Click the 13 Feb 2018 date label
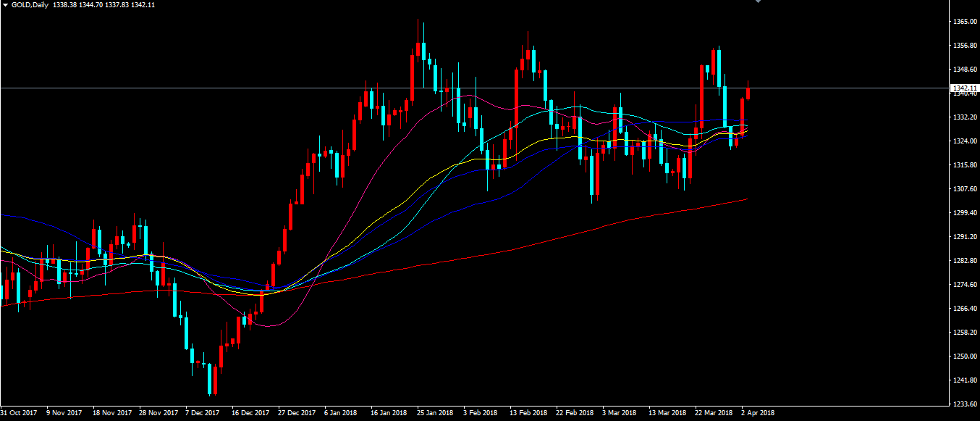The image size is (980, 421). [x=528, y=413]
